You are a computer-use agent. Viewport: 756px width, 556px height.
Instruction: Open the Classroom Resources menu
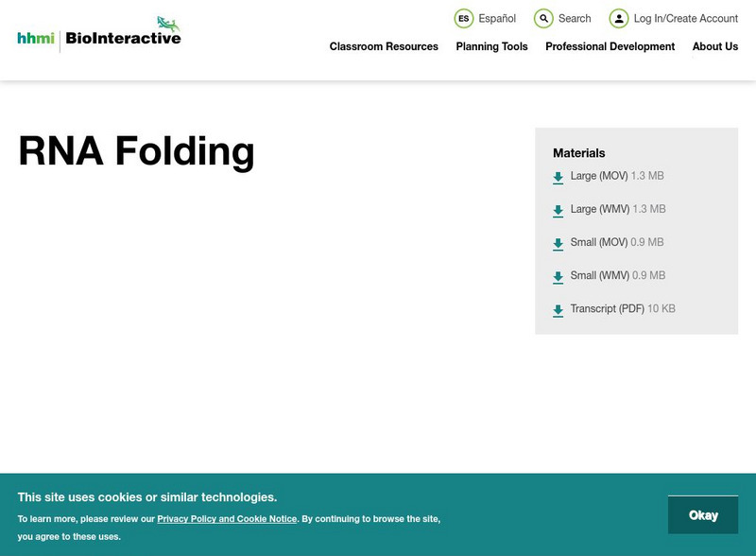382,46
